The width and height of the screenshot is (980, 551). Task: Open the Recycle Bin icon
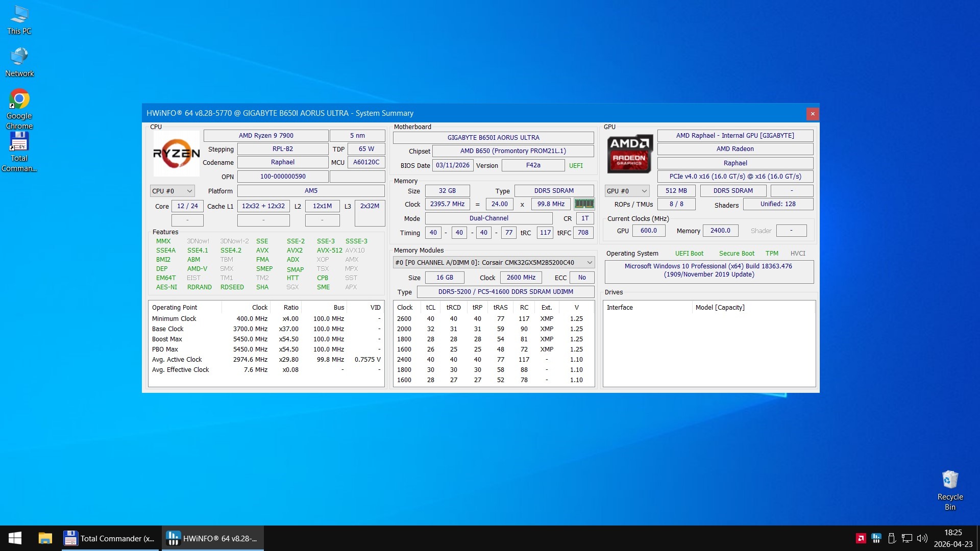pyautogui.click(x=950, y=480)
